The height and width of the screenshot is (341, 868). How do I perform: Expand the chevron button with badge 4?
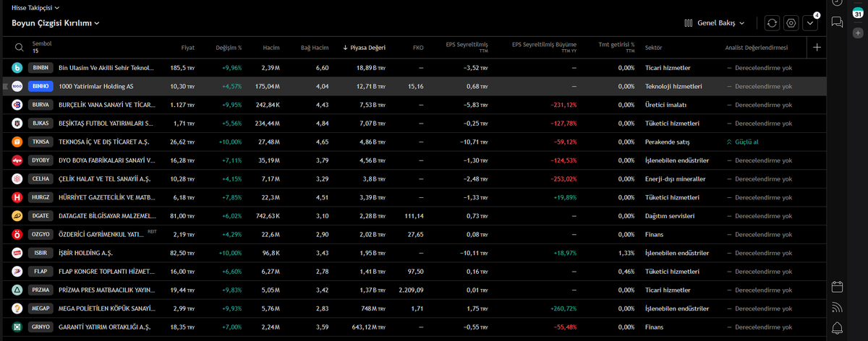[809, 23]
